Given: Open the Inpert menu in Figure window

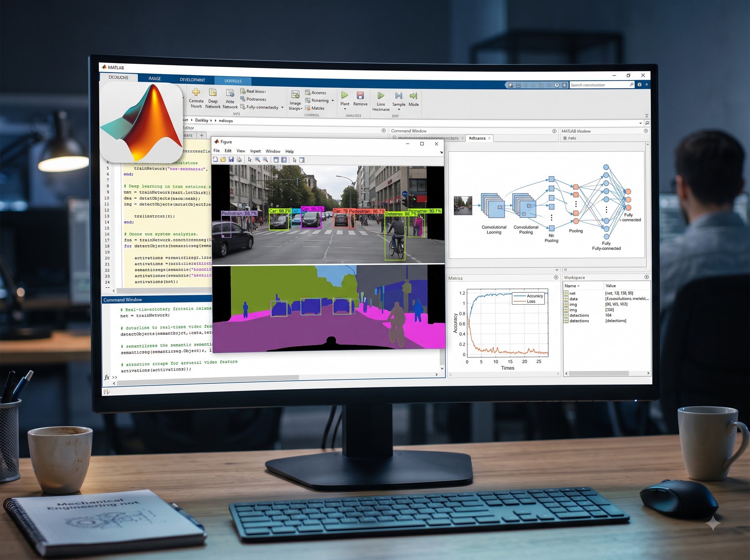Looking at the screenshot, I should (255, 151).
